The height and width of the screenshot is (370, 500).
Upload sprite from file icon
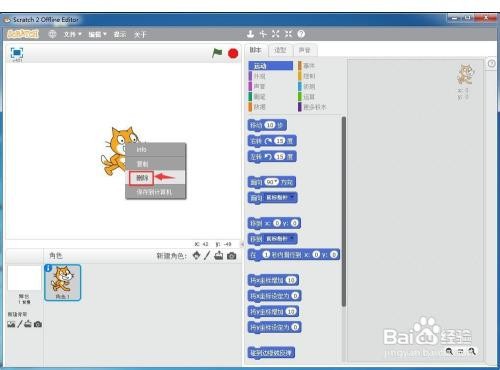tap(219, 256)
